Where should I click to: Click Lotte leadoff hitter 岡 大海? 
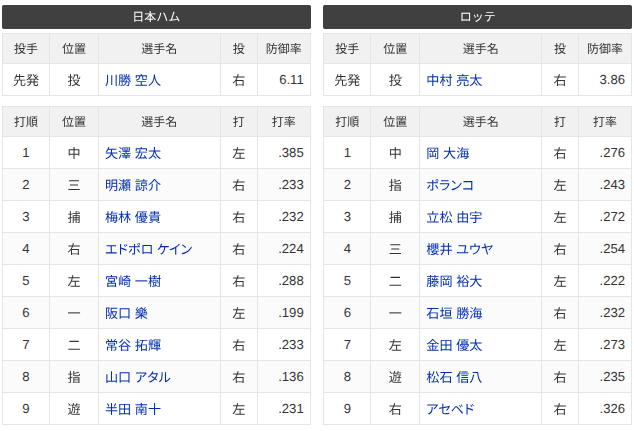pyautogui.click(x=448, y=153)
